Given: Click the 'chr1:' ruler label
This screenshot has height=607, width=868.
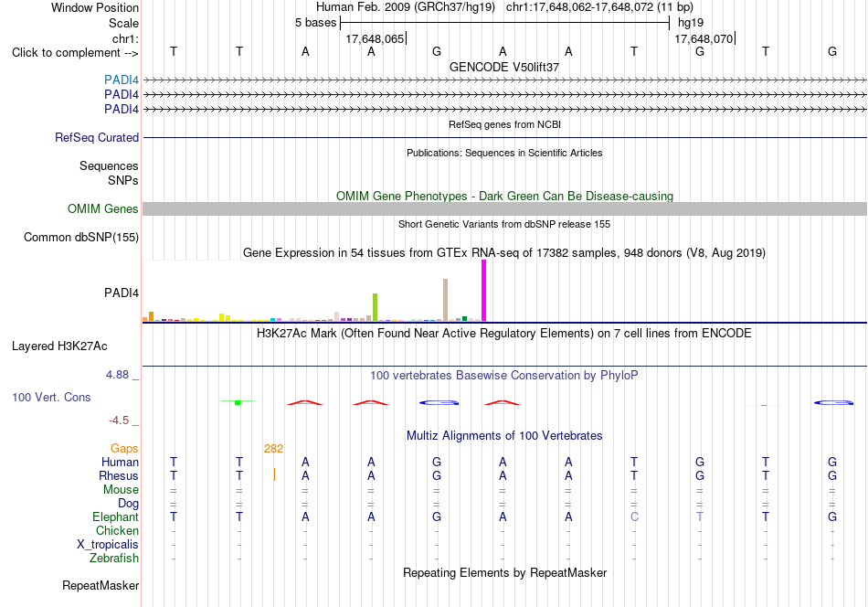Looking at the screenshot, I should pyautogui.click(x=126, y=38).
